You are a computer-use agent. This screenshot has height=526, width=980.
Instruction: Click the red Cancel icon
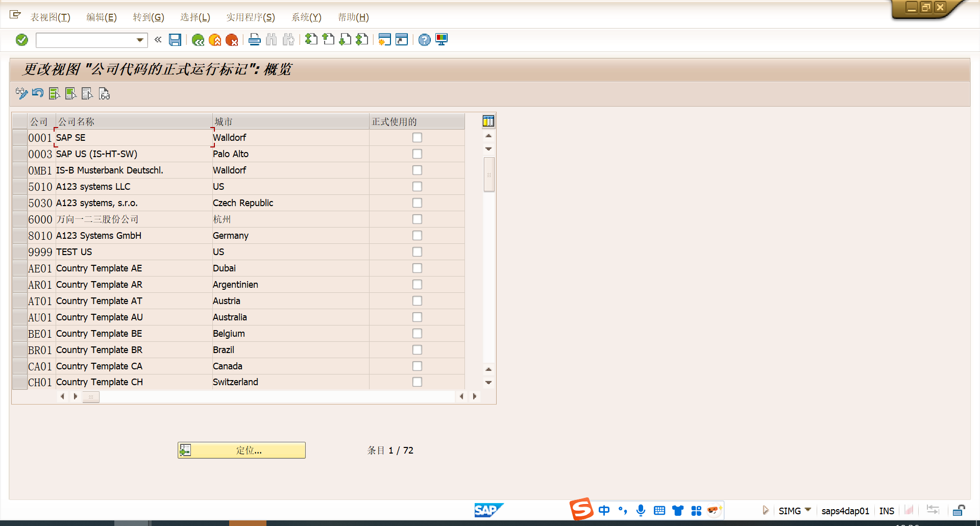(232, 40)
